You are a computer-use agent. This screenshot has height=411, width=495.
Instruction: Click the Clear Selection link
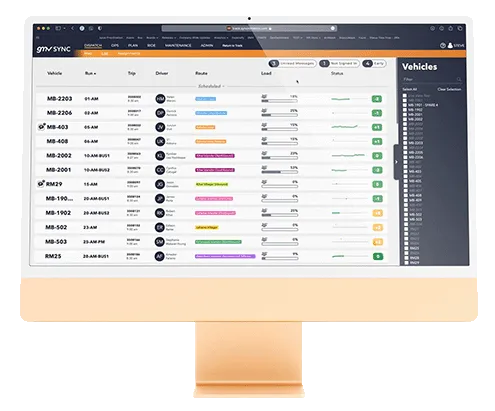(449, 89)
